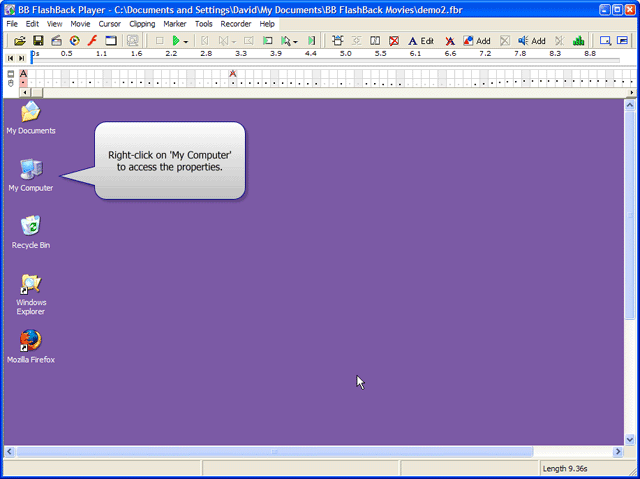Open the Help menu
Image resolution: width=640 pixels, height=479 pixels.
pyautogui.click(x=267, y=24)
